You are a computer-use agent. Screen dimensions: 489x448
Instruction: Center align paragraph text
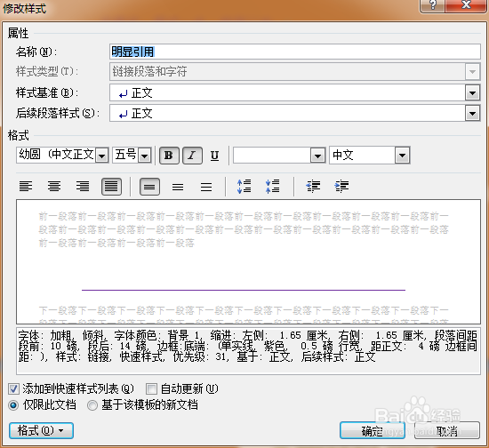pyautogui.click(x=54, y=187)
